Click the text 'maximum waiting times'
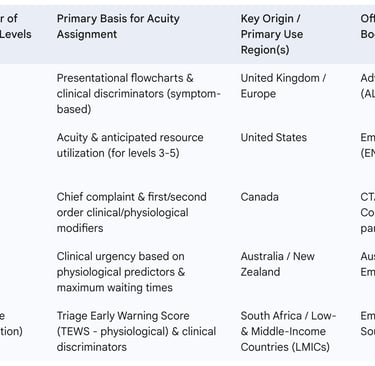Screen dimensions: 375x366 click(115, 288)
